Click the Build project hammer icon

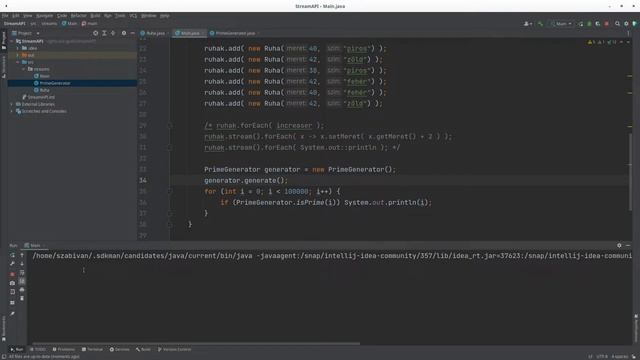point(540,24)
